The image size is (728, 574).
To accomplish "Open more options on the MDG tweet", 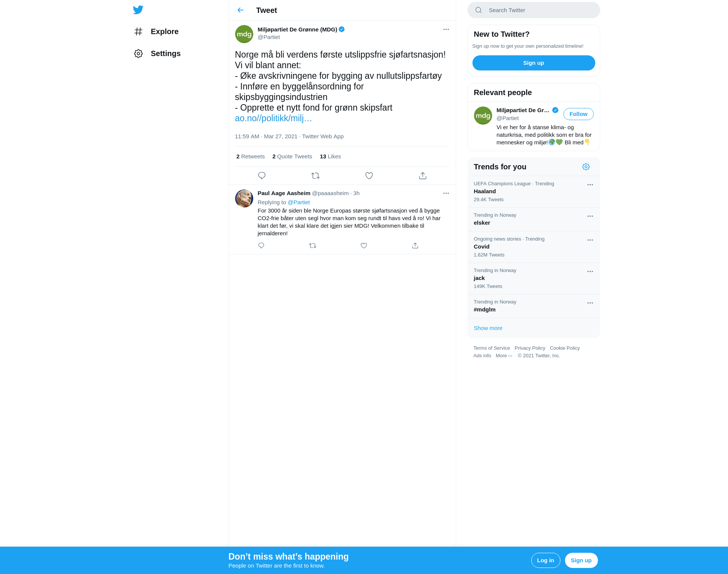I will point(446,30).
